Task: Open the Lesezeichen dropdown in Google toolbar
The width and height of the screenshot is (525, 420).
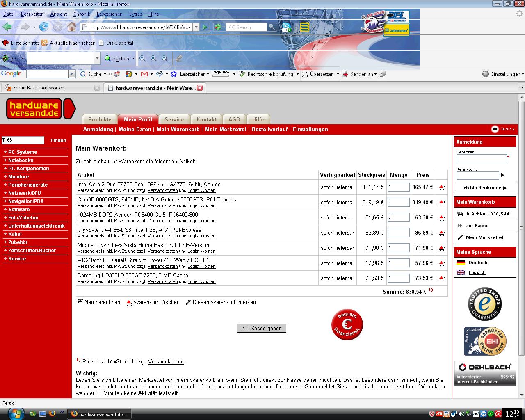Action: [x=208, y=74]
